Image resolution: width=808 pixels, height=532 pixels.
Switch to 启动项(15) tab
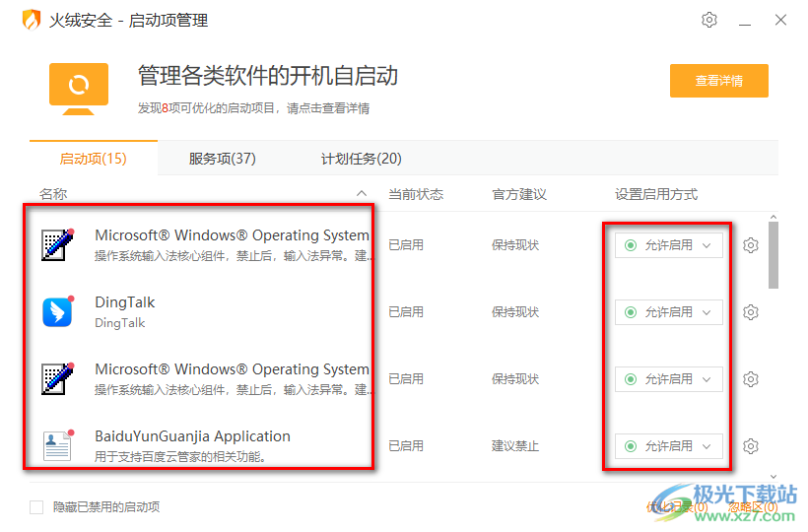click(94, 159)
